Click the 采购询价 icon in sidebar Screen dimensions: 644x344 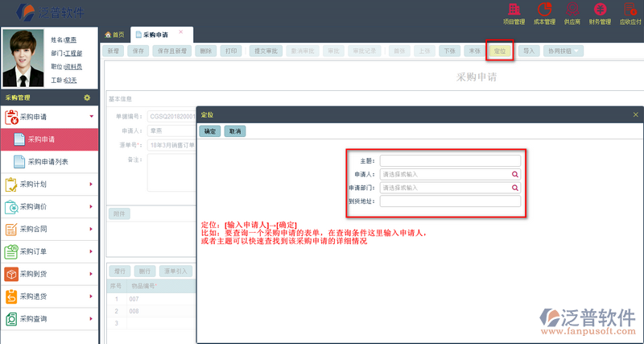[x=11, y=207]
